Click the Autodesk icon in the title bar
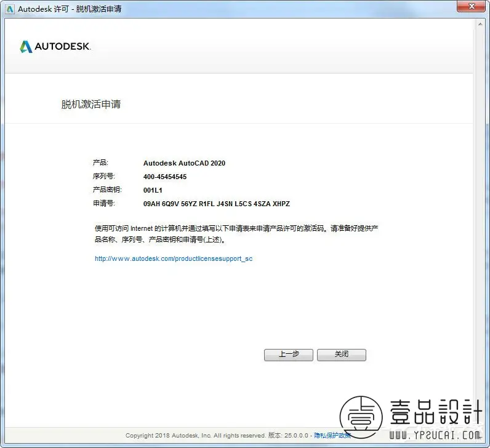This screenshot has height=448, width=490. [10, 9]
